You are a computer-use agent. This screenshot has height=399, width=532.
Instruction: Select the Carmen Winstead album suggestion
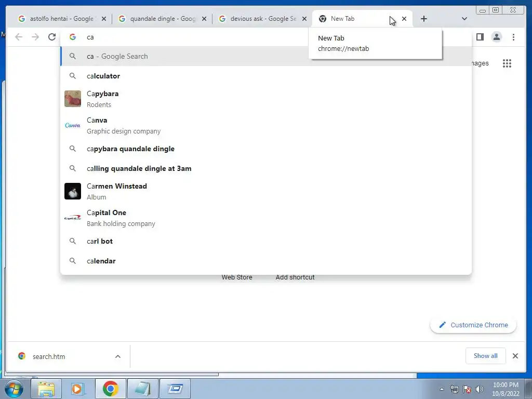265,191
